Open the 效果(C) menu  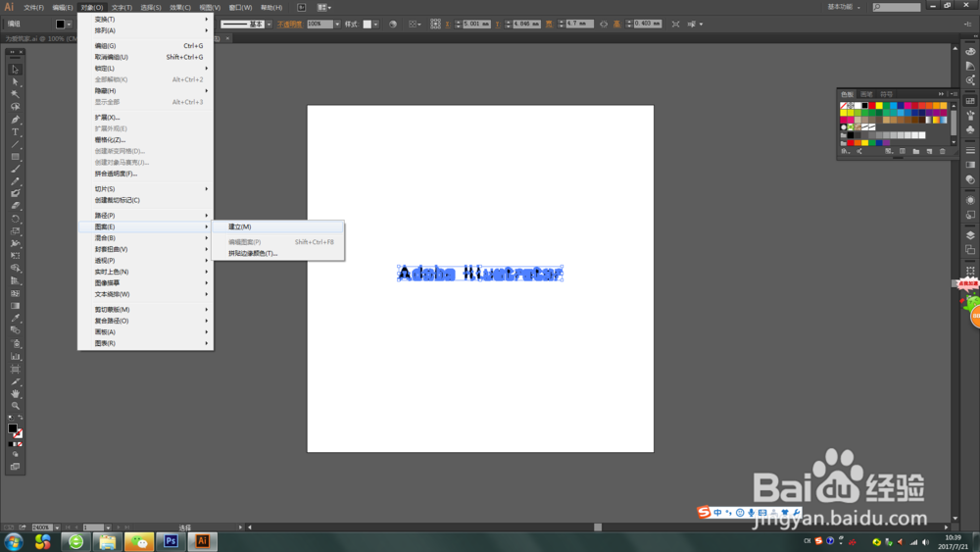[180, 8]
